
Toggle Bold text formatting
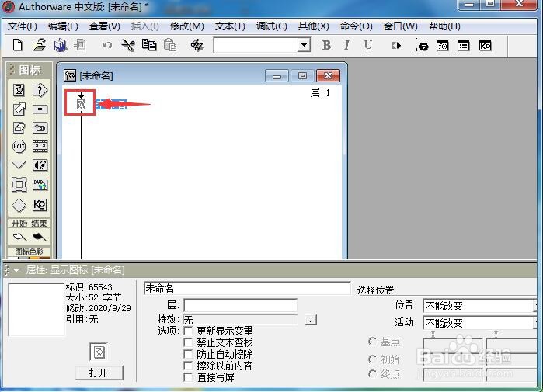pos(326,45)
